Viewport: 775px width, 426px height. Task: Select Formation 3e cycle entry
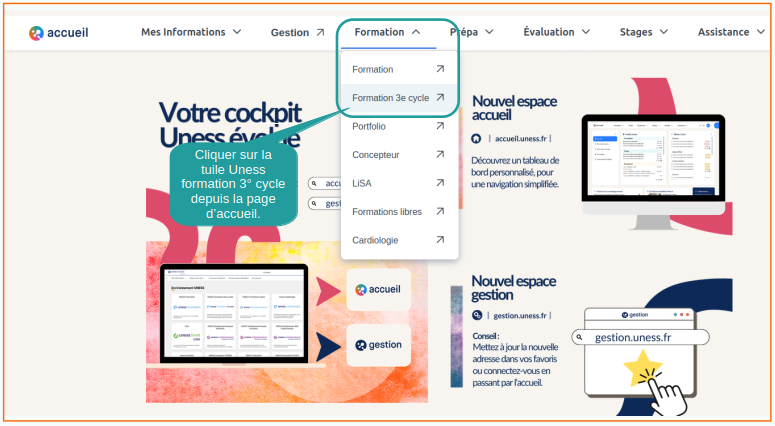tap(399, 98)
